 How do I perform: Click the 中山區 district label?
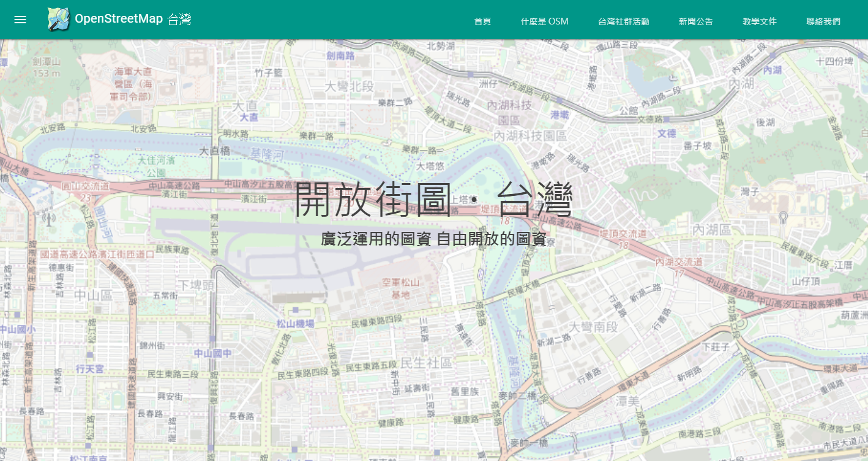[94, 295]
